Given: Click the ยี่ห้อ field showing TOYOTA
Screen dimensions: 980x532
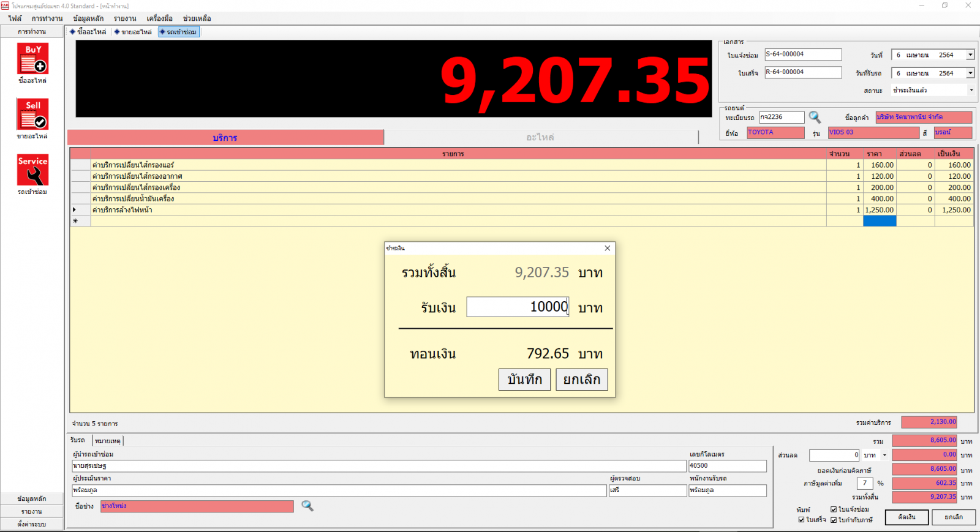Looking at the screenshot, I should (775, 132).
